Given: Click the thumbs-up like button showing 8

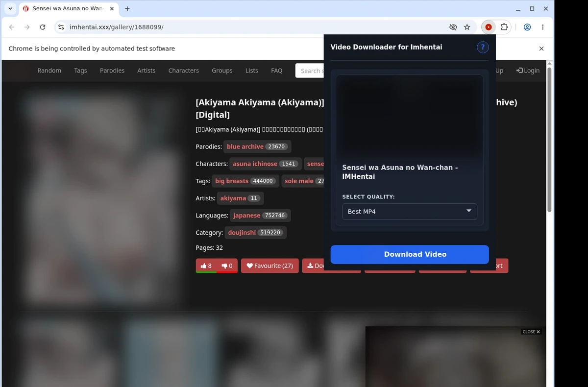Looking at the screenshot, I should click(x=206, y=266).
